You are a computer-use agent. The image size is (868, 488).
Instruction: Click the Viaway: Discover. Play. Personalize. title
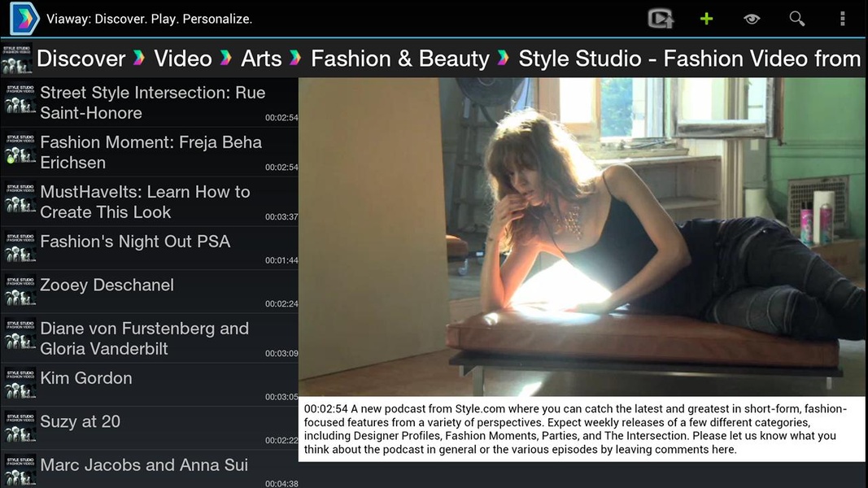[149, 19]
